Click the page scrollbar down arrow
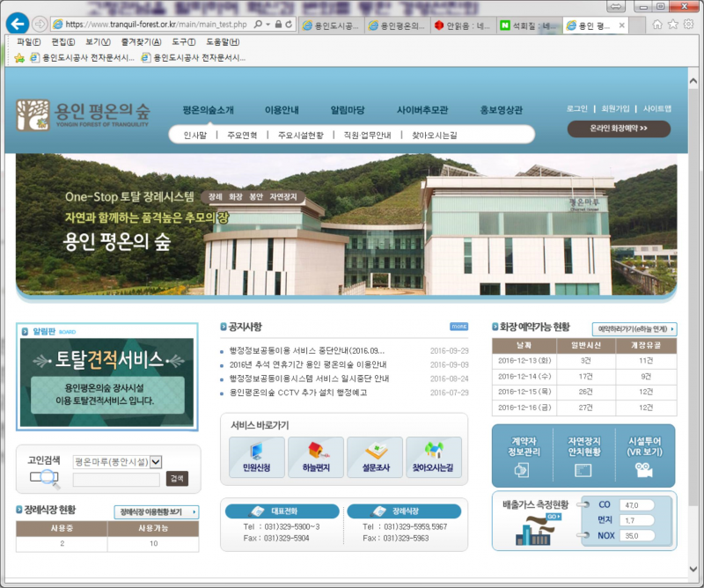Screen dimensions: 704x588 693,569
